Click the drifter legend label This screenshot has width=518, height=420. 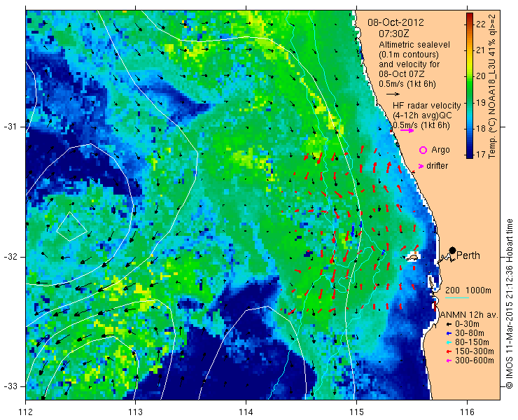click(437, 166)
